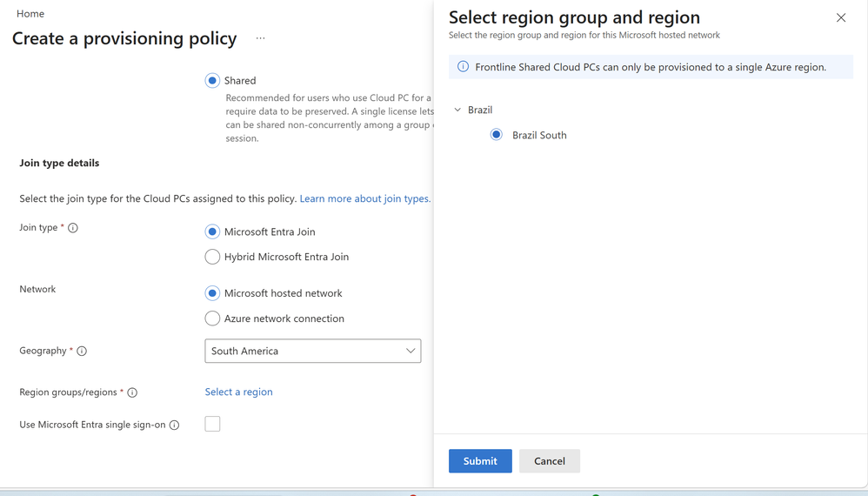868x496 pixels.
Task: Click the Geography info icon
Action: 82,352
